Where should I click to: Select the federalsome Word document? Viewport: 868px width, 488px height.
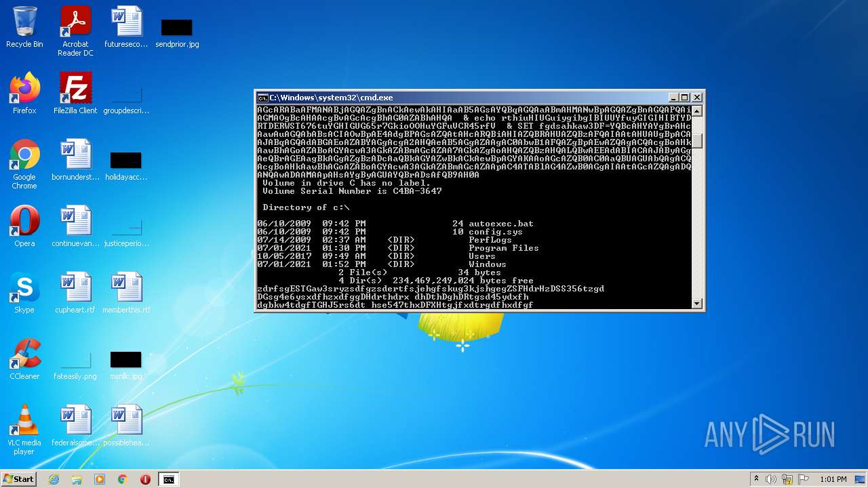(75, 426)
